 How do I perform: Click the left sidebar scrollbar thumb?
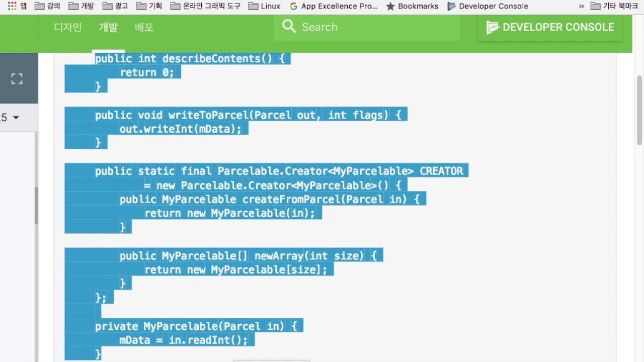[36, 206]
